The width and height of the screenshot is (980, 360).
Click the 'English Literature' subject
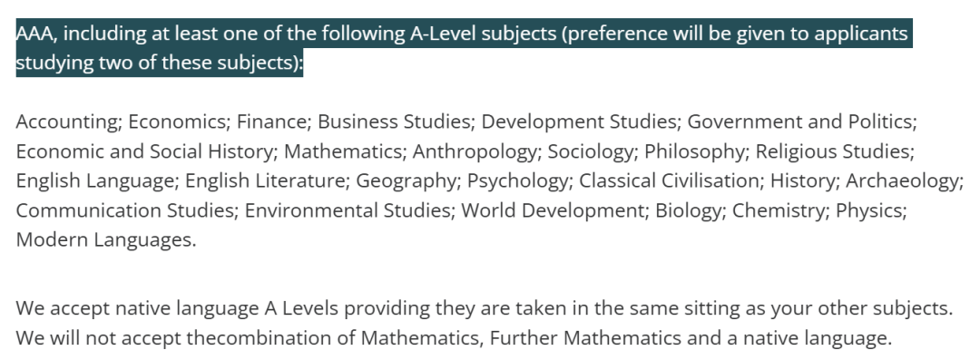point(265,181)
